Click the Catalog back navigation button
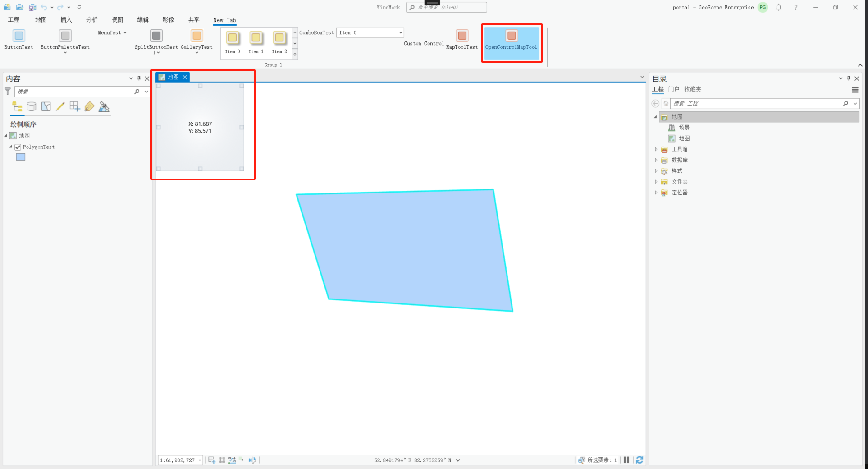868x469 pixels. pos(656,103)
